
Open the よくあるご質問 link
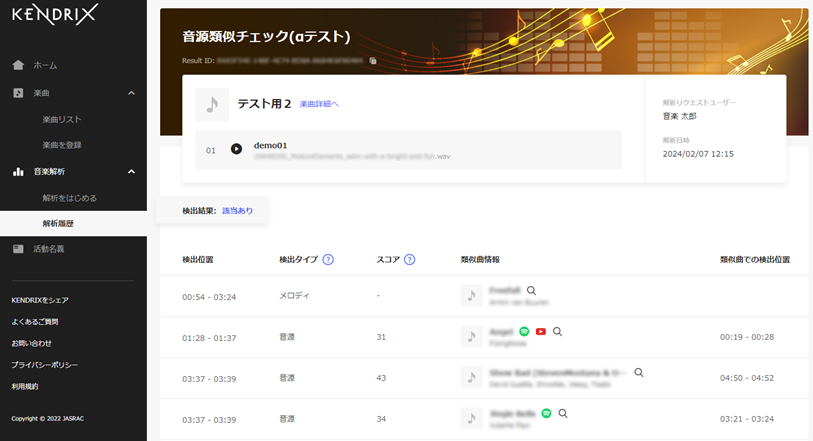point(34,322)
